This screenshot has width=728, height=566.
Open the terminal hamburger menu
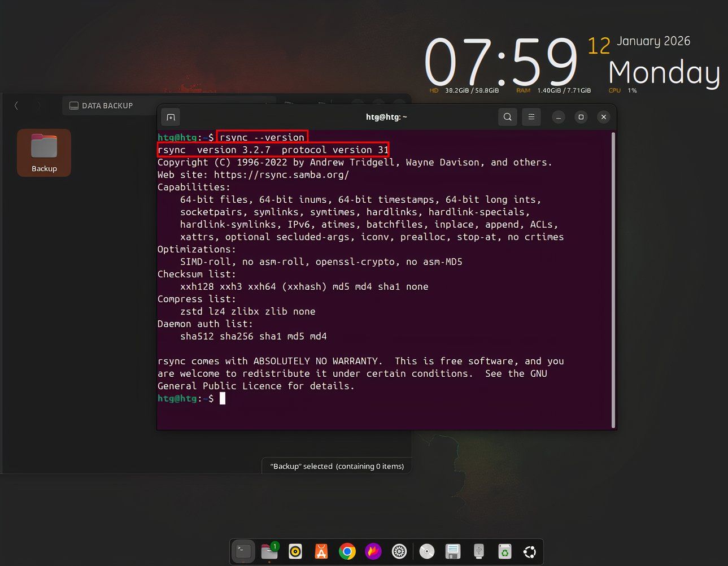click(x=531, y=117)
